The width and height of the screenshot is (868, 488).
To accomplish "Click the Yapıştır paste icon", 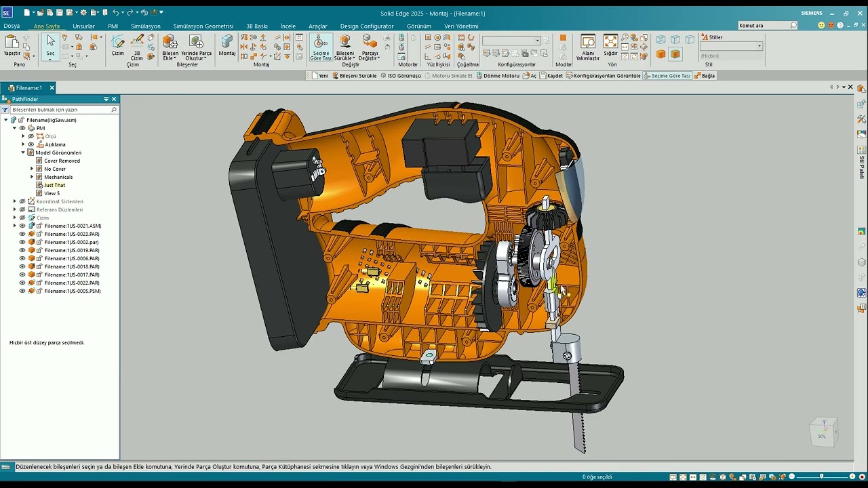I will tap(12, 45).
